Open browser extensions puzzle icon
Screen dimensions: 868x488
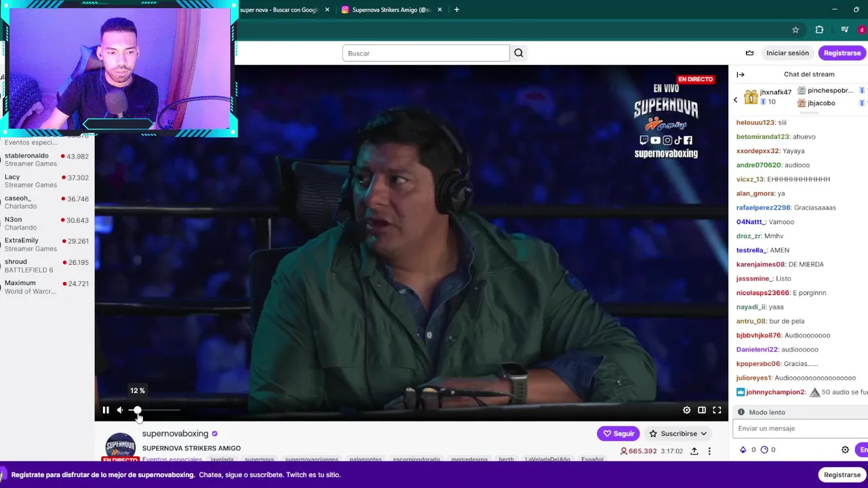coord(819,30)
